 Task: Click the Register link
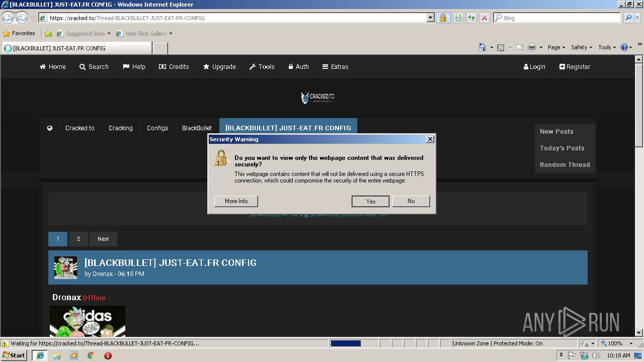(575, 66)
